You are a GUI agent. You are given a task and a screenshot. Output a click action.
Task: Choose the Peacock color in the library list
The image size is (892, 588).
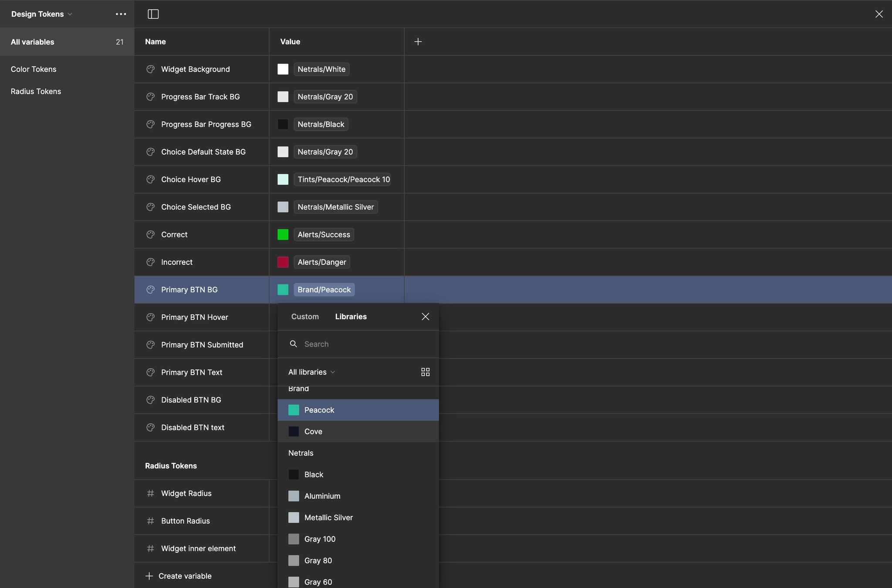(x=358, y=410)
